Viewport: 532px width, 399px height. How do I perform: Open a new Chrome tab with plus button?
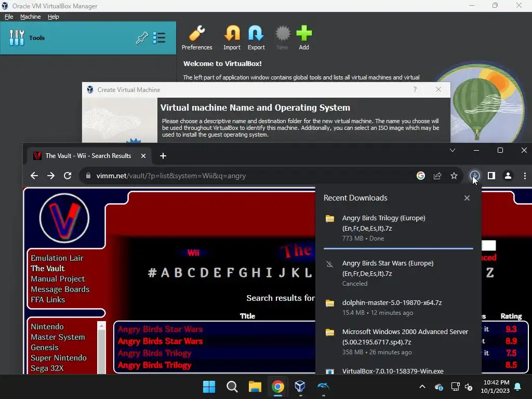pyautogui.click(x=163, y=156)
